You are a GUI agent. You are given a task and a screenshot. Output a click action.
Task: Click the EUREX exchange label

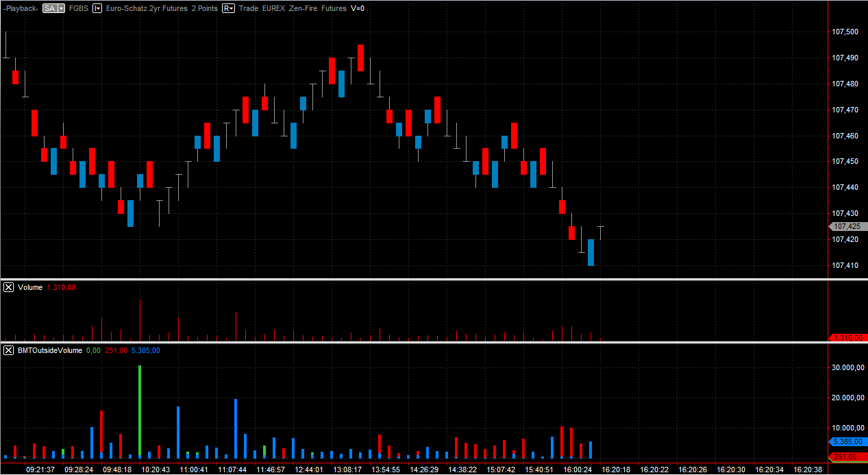(274, 8)
